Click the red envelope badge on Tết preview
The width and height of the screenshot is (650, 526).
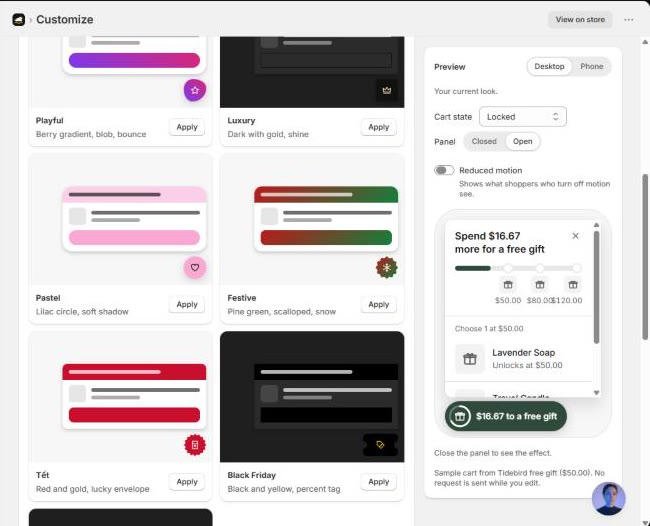(195, 445)
